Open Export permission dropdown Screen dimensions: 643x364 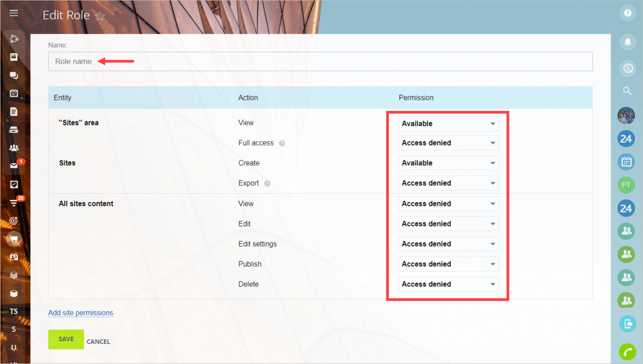coord(449,183)
